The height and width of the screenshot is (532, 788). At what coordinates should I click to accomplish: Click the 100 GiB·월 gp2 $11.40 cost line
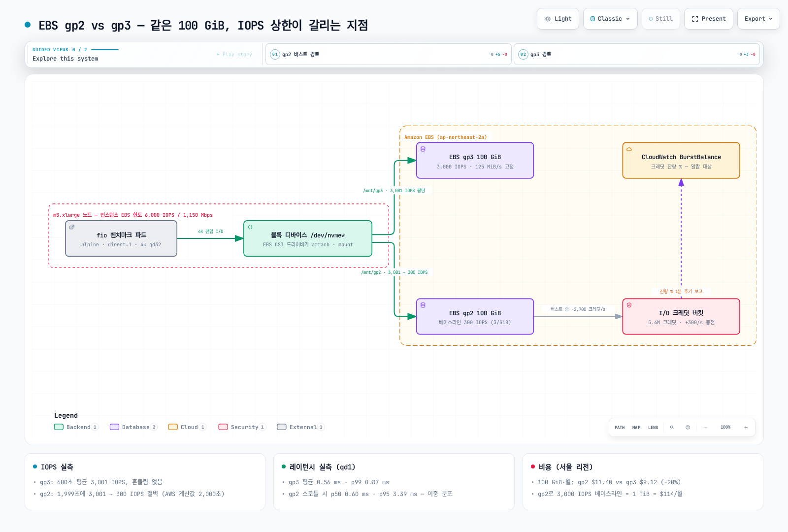609,482
